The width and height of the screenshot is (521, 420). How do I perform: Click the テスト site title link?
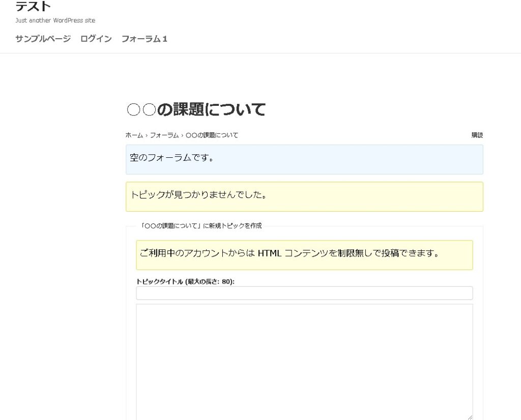click(x=33, y=7)
